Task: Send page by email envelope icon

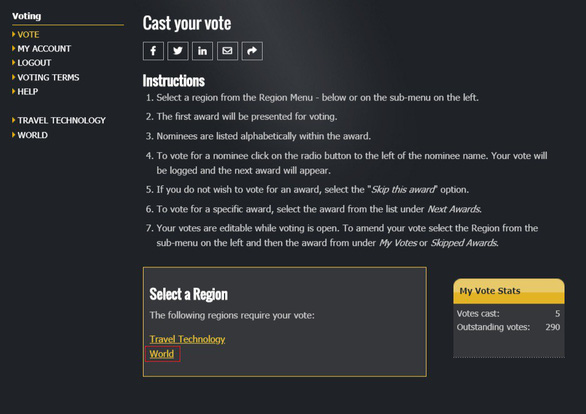Action: pos(227,51)
